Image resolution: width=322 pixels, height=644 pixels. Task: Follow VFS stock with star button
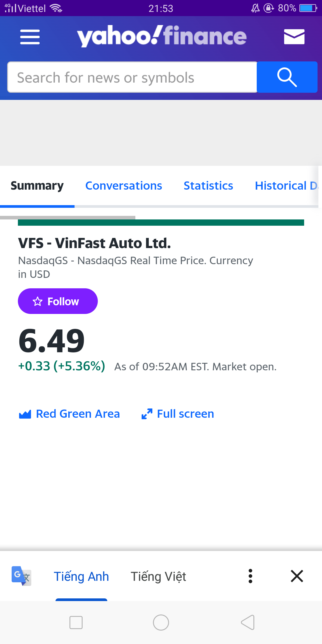58,301
